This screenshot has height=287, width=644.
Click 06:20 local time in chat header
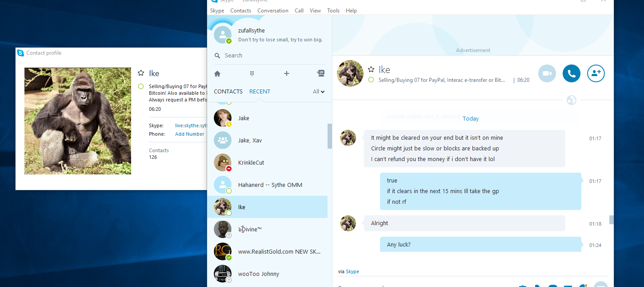523,80
